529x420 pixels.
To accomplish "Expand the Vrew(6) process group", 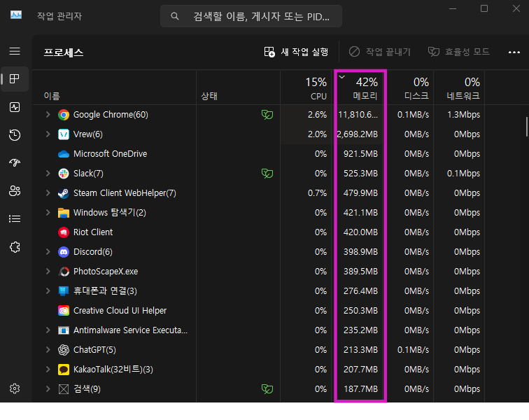I will point(48,134).
